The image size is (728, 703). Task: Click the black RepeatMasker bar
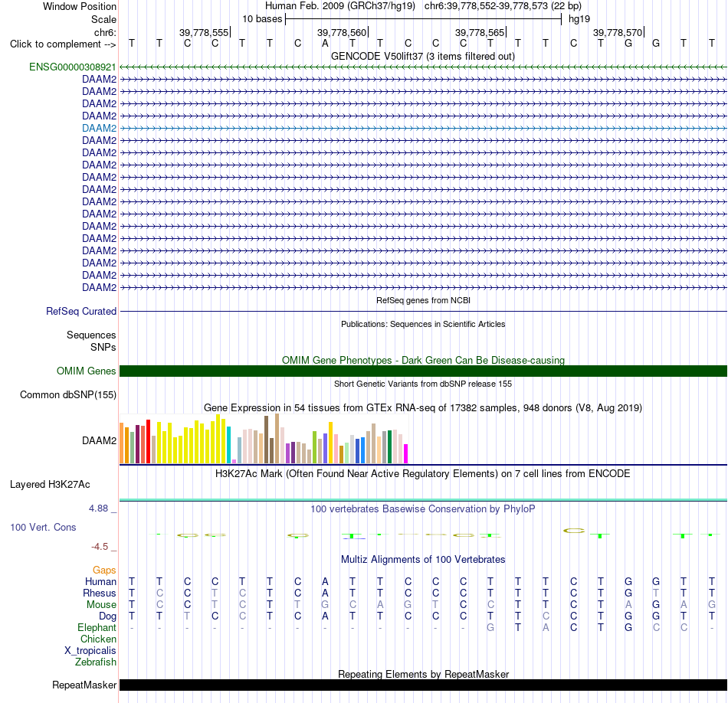click(x=424, y=685)
